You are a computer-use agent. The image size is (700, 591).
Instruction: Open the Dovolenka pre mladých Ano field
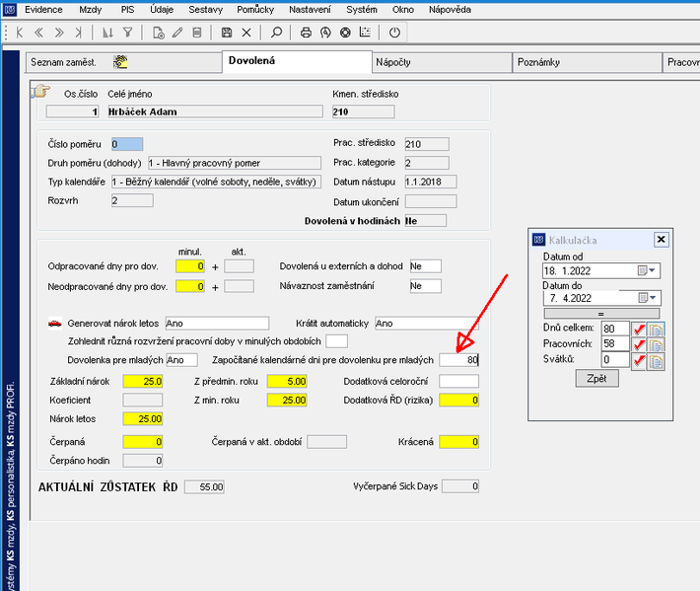181,360
